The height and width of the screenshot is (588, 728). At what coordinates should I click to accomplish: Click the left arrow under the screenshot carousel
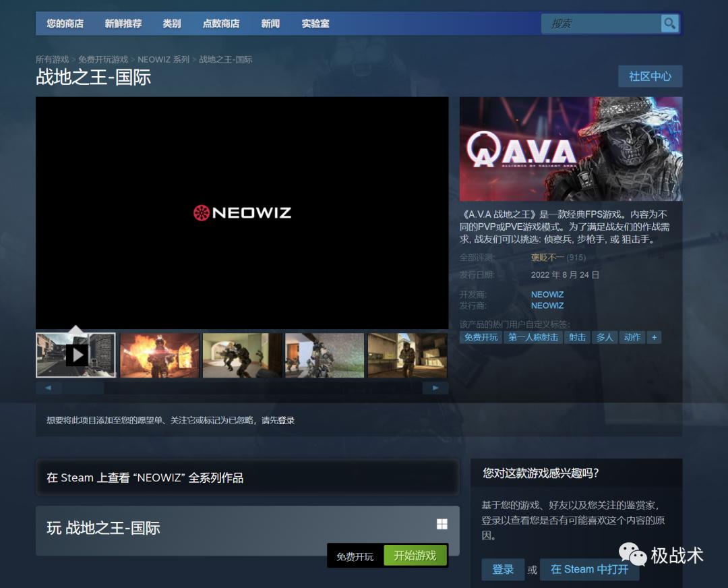pos(47,387)
